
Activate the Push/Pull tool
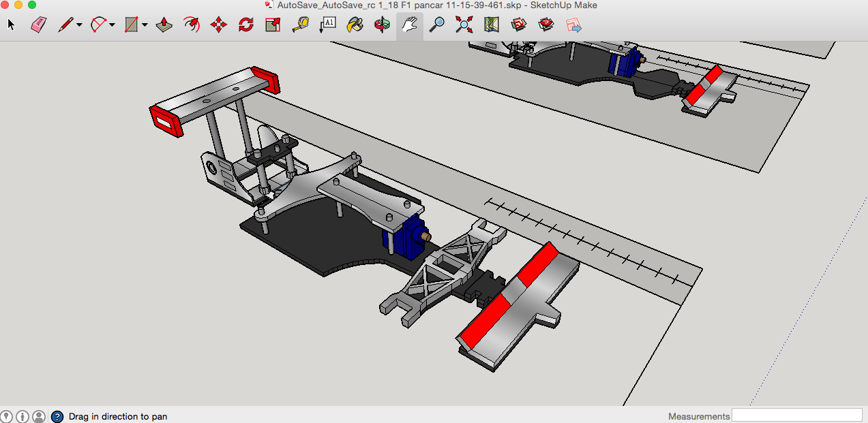(164, 25)
